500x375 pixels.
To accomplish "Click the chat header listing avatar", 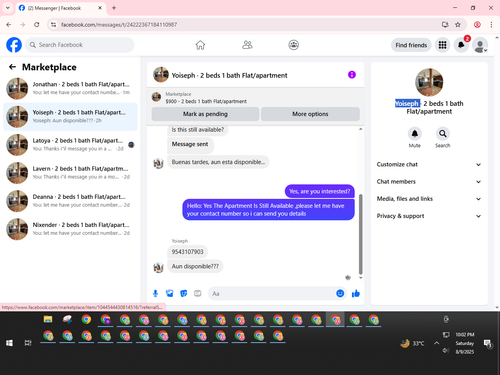I will (161, 75).
